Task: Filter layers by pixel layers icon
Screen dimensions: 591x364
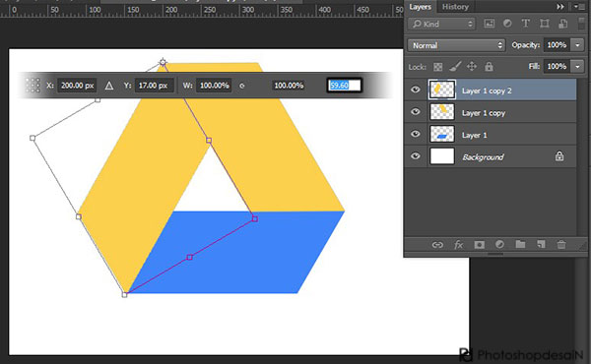Action: pos(490,24)
